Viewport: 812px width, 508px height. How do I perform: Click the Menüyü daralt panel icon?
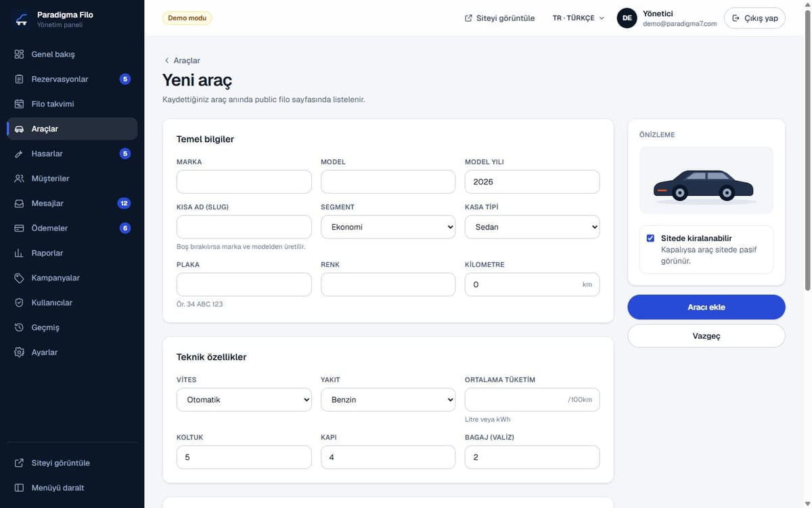click(x=19, y=488)
